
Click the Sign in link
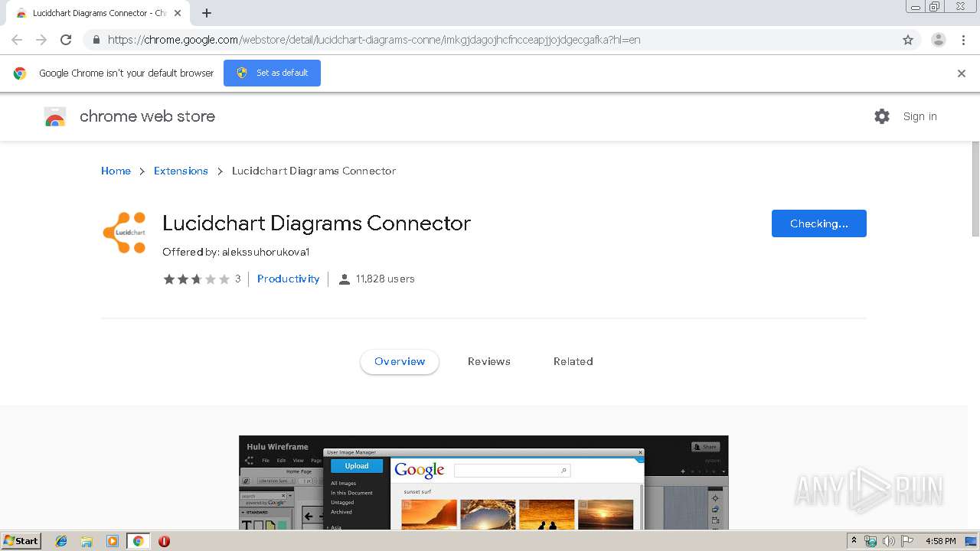point(920,116)
